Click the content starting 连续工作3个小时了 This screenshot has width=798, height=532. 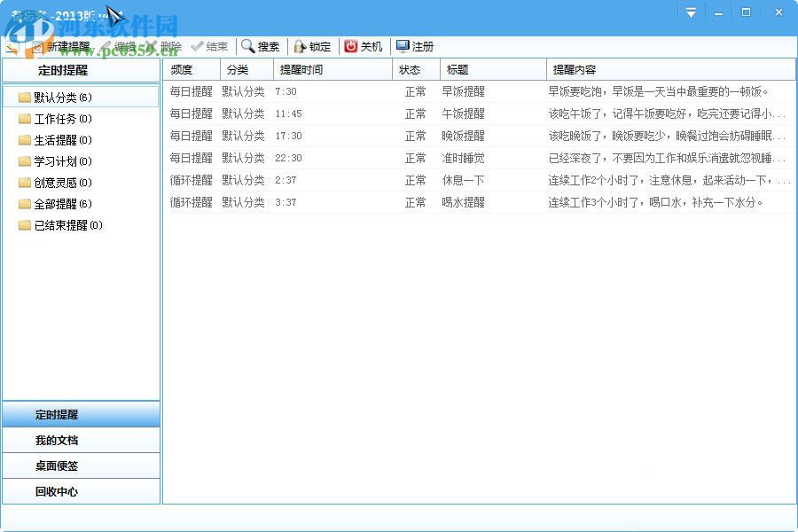pos(655,203)
